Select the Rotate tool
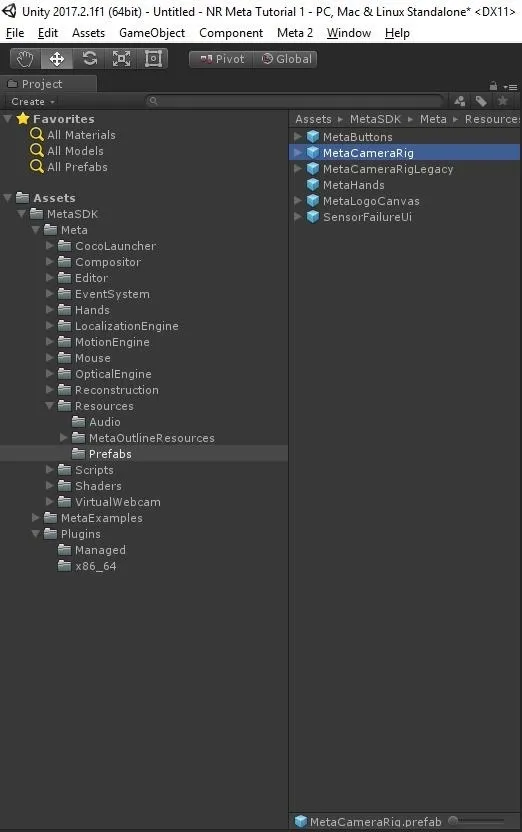Viewport: 522px width, 832px height. tap(89, 58)
